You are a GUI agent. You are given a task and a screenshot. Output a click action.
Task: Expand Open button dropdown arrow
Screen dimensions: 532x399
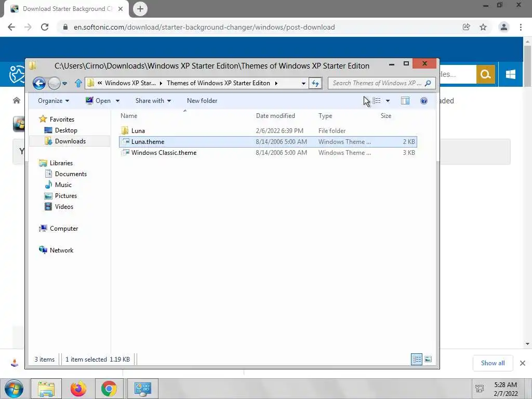pyautogui.click(x=117, y=101)
